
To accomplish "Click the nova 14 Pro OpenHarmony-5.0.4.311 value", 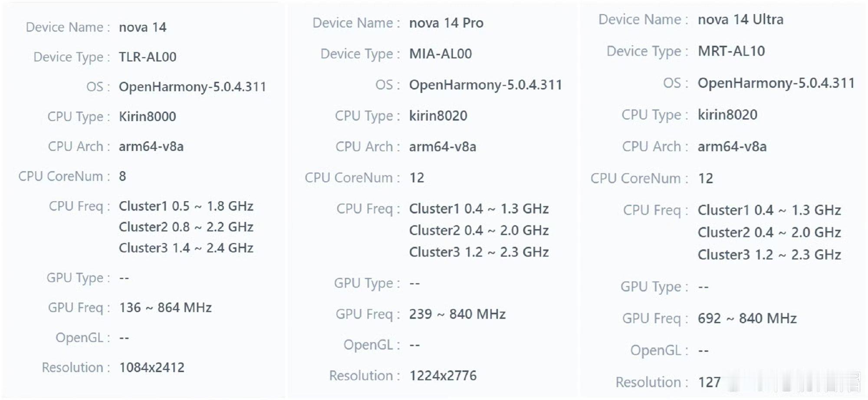I will click(x=486, y=85).
